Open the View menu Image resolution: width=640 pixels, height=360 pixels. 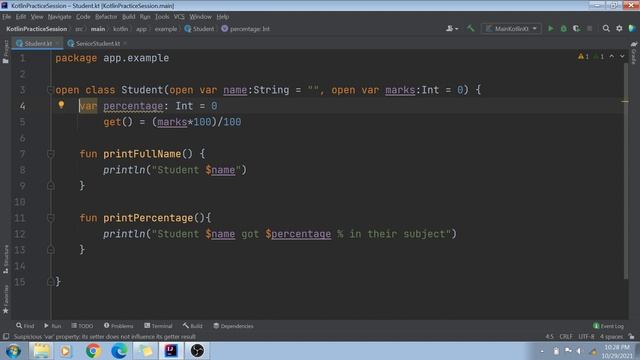point(37,17)
